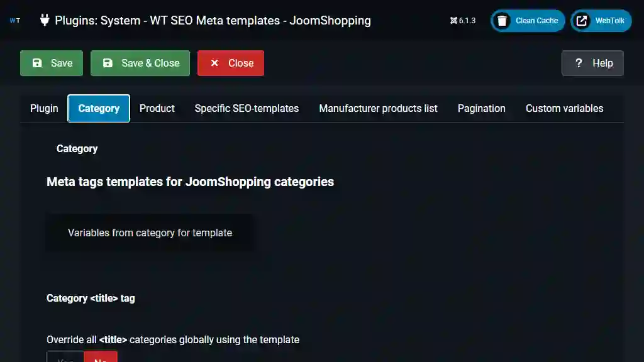Click the floppy icon on the Save button
Image resolution: width=644 pixels, height=362 pixels.
37,63
